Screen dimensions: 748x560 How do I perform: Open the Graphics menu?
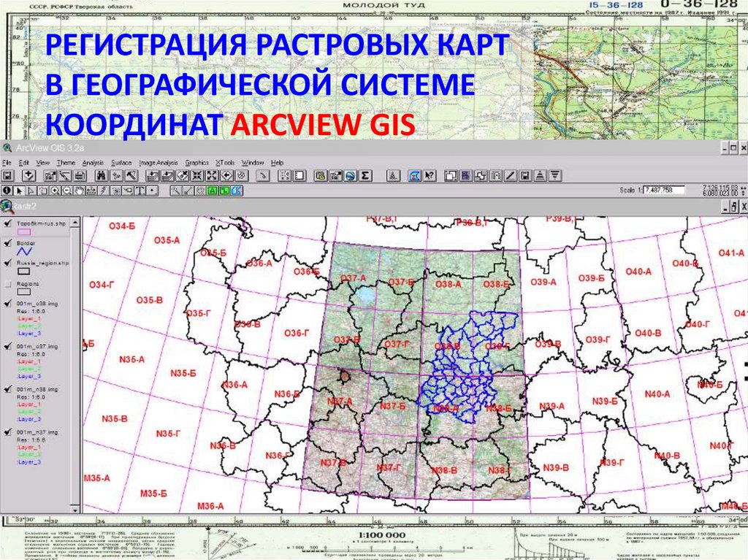click(x=197, y=163)
